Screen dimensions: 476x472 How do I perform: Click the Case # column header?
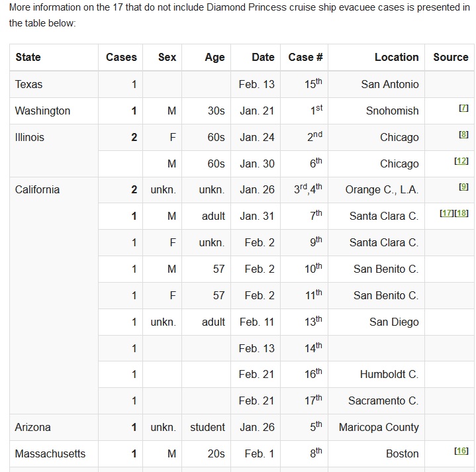(305, 57)
